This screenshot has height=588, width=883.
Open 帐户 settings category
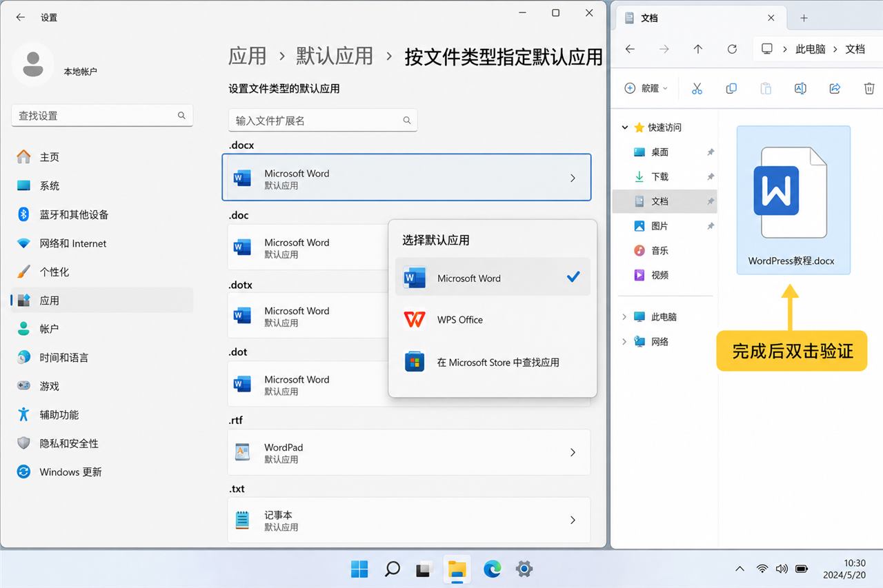102,329
